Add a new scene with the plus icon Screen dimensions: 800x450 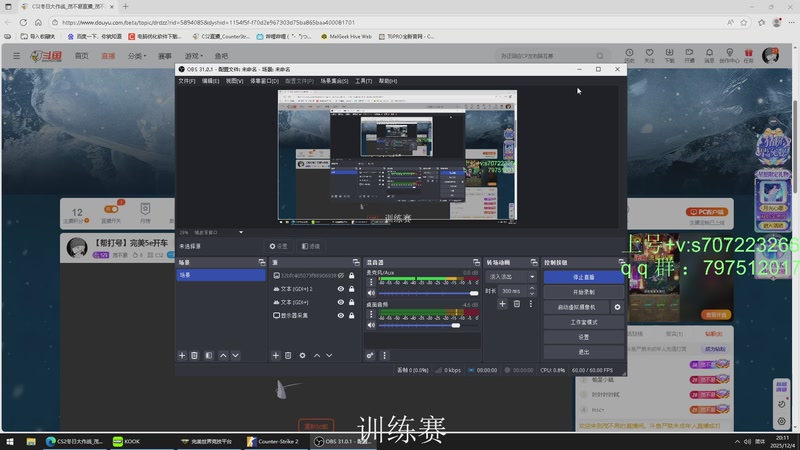pyautogui.click(x=182, y=355)
